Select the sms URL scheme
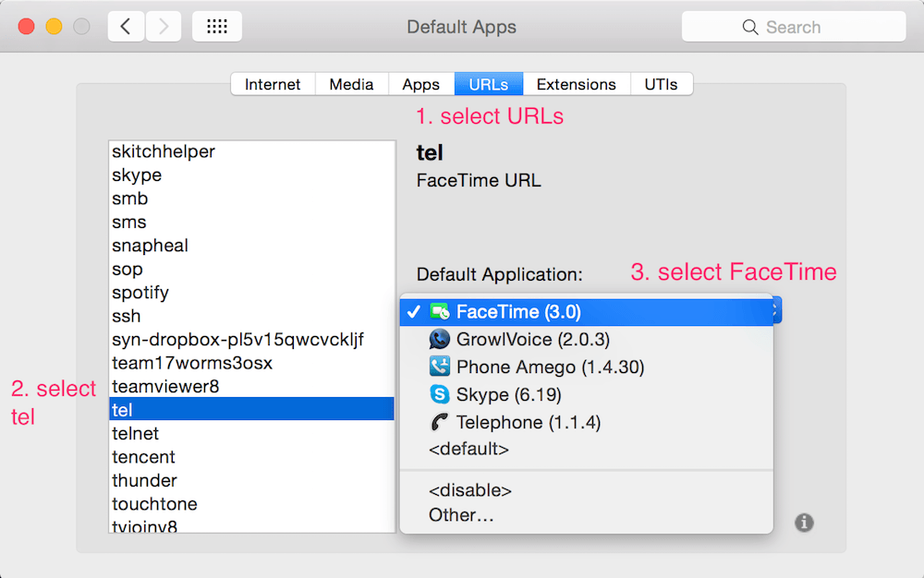924x578 pixels. pos(252,223)
